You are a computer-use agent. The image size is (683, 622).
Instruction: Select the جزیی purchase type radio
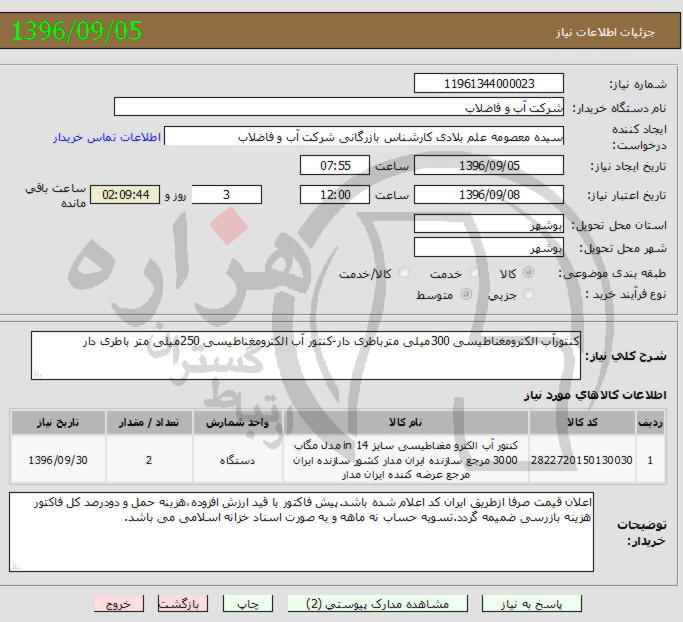click(528, 294)
